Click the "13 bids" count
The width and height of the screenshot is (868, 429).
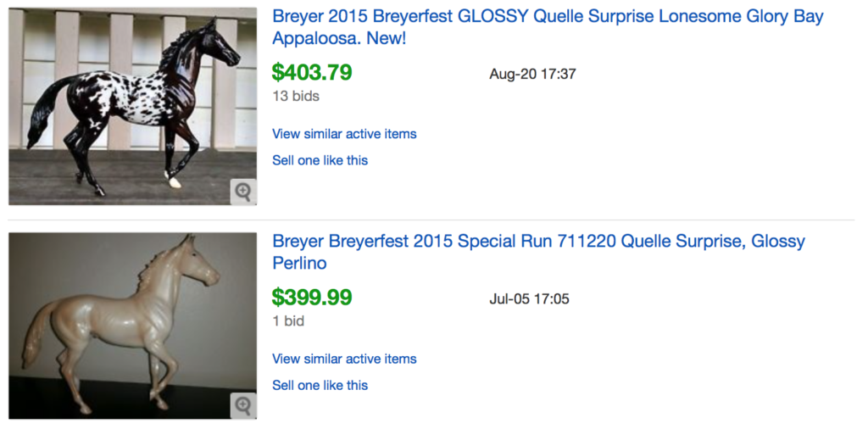[x=296, y=96]
